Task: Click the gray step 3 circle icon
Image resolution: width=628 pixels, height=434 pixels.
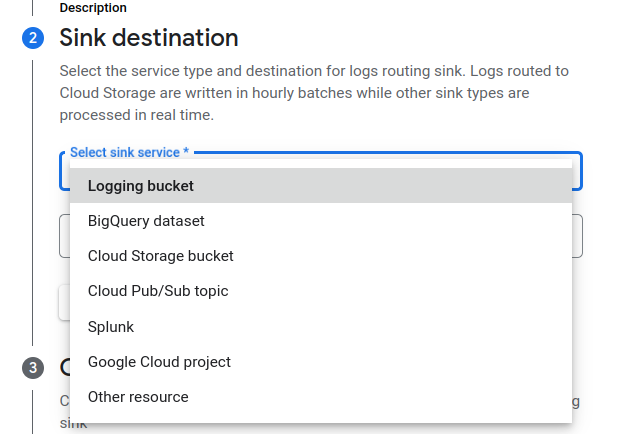Action: point(33,368)
